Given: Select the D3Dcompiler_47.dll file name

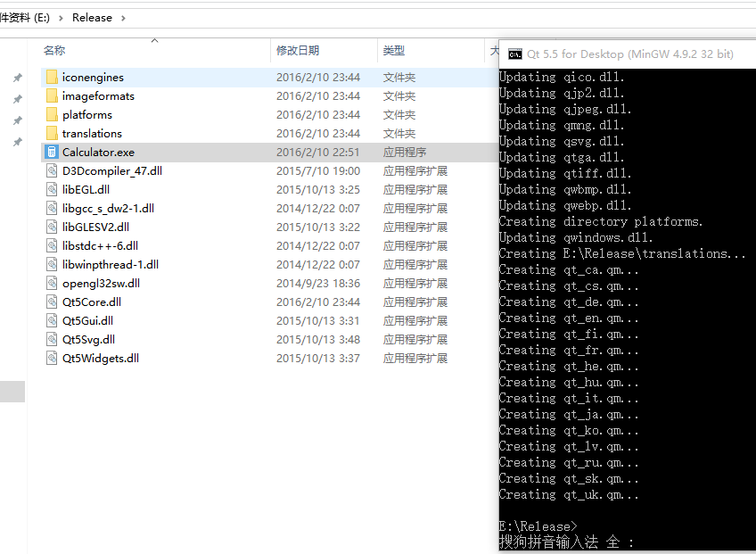Looking at the screenshot, I should pos(112,170).
